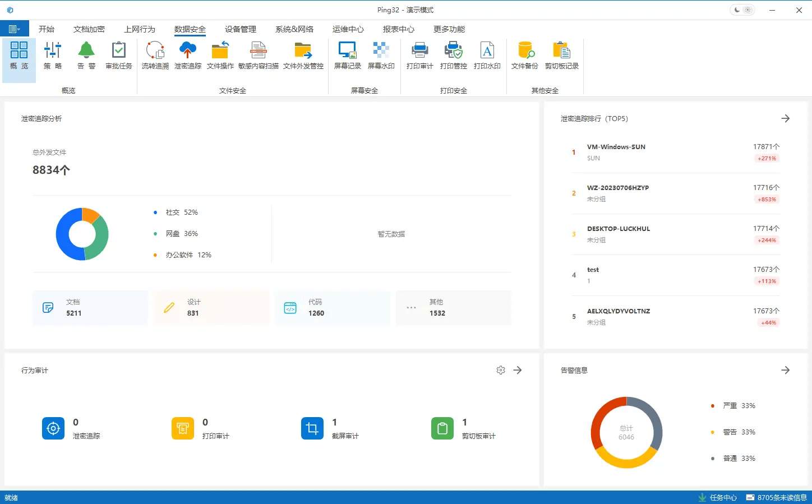
Task: Switch to the 报表中心 tab
Action: 398,29
